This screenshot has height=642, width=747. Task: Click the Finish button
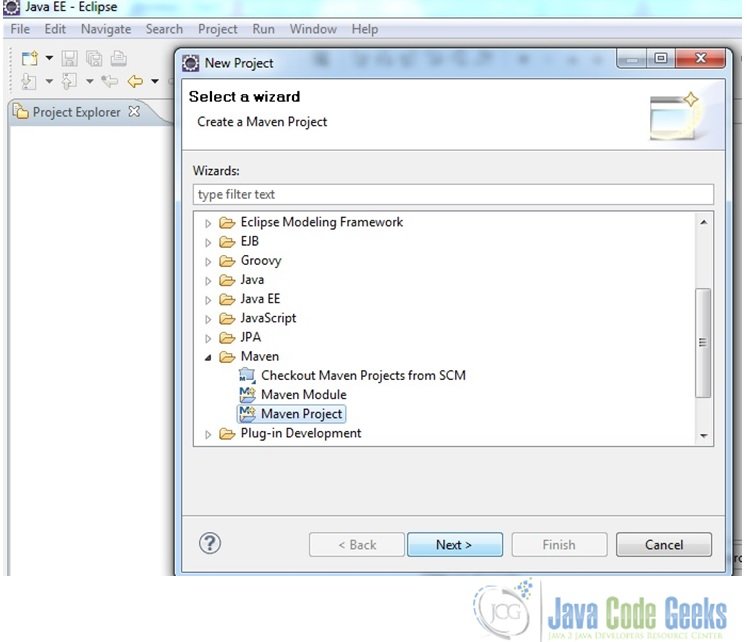(x=559, y=544)
